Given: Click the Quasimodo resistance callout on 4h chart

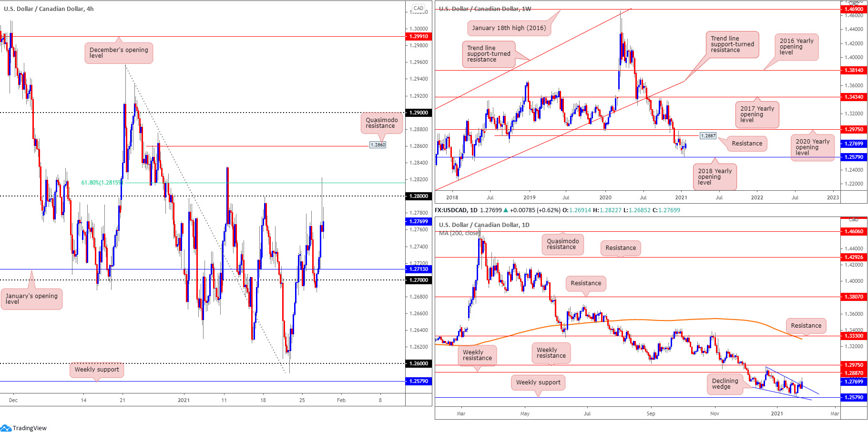Looking at the screenshot, I should pyautogui.click(x=382, y=123).
